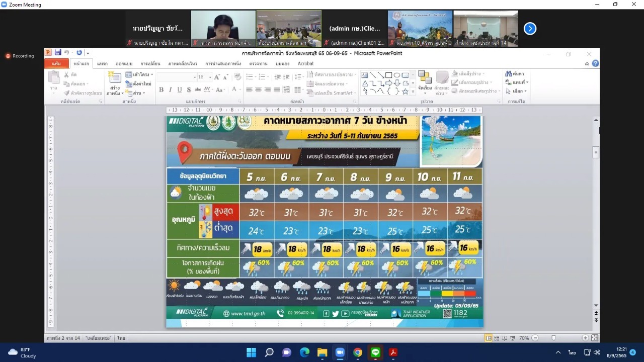This screenshot has width=644, height=362.
Task: Select the Text Box shape icon
Action: pos(365,75)
